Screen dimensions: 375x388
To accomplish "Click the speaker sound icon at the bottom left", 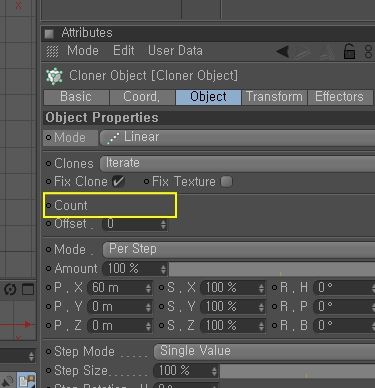I will click(7, 381).
